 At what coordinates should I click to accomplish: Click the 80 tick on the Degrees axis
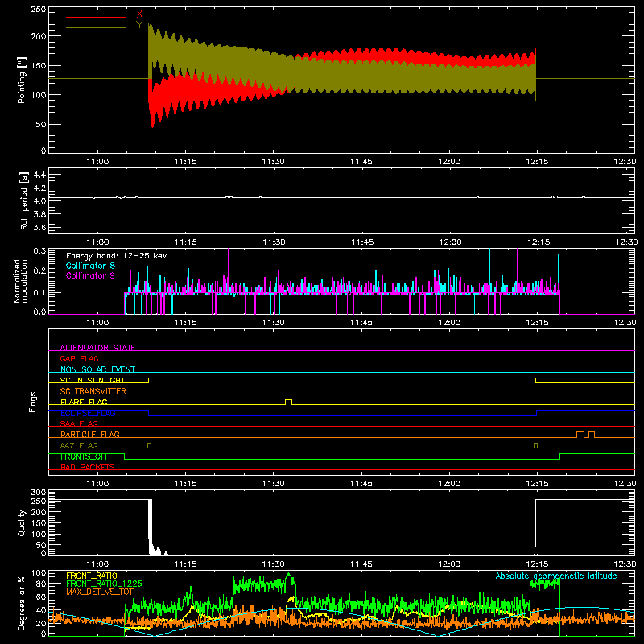(x=41, y=583)
